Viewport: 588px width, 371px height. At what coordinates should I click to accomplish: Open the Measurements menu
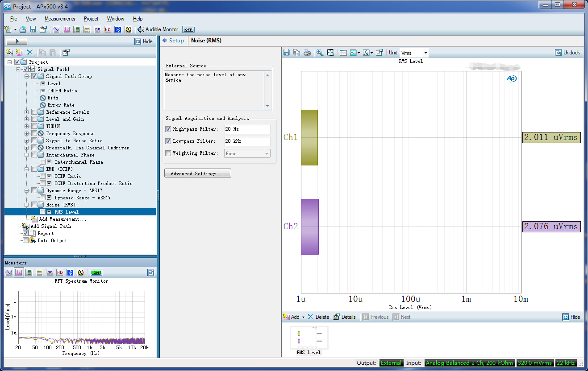coord(59,19)
